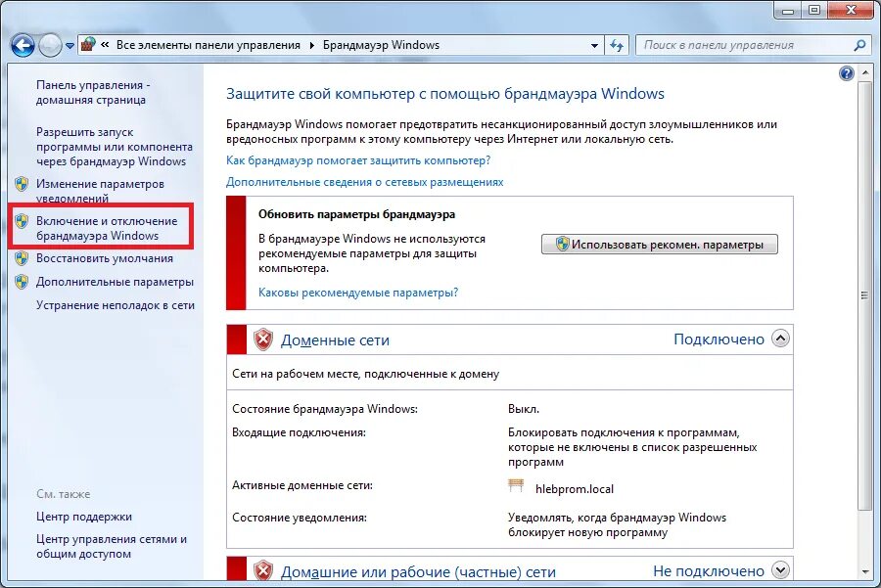Click «Не подключено» status text
The height and width of the screenshot is (588, 881).
[709, 571]
